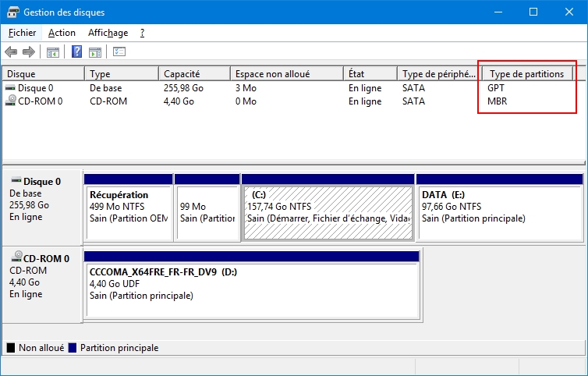Sort by Type de partitions column header
This screenshot has height=376, width=588.
(x=526, y=74)
